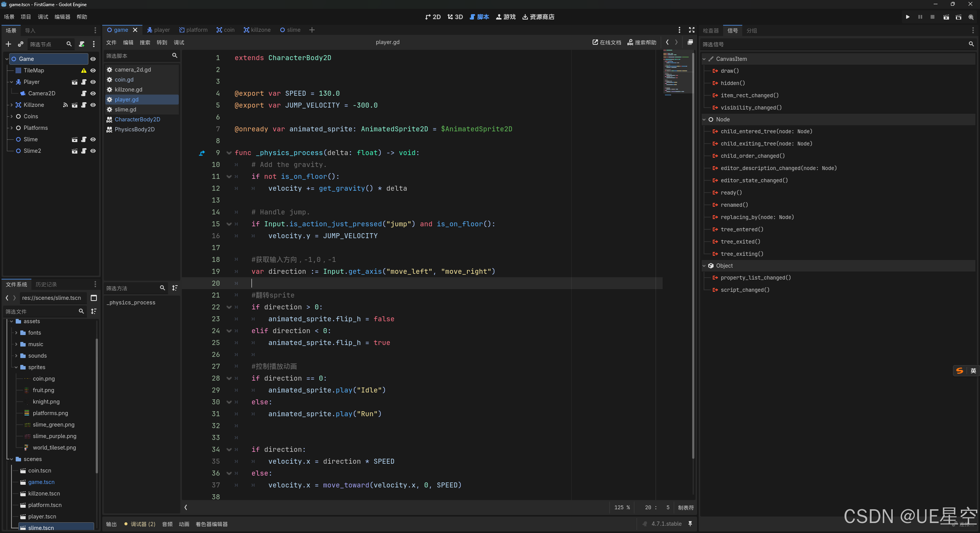Run the project with play button
980x533 pixels.
click(908, 17)
